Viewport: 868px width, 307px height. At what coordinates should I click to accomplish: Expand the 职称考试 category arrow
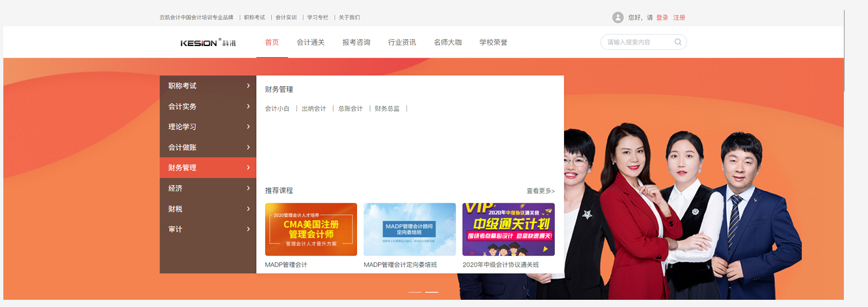(x=249, y=86)
